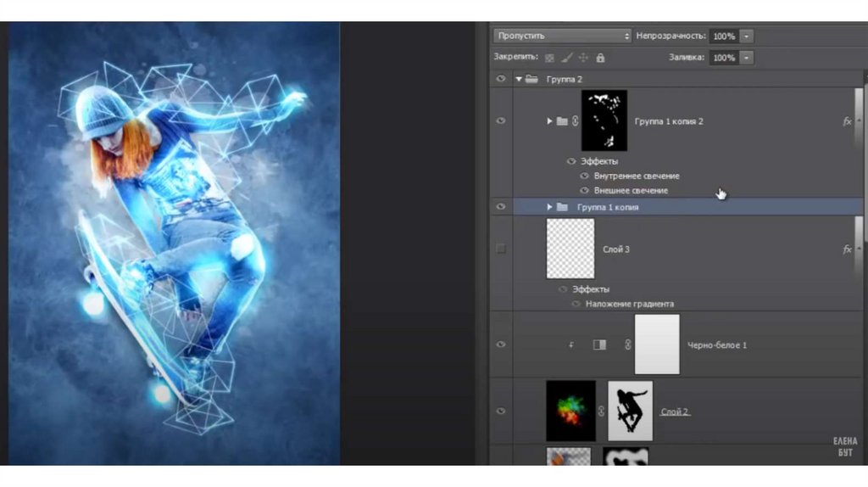Toggle Эффекты visibility under Группа 1 копия 2
868x487 pixels.
(571, 161)
